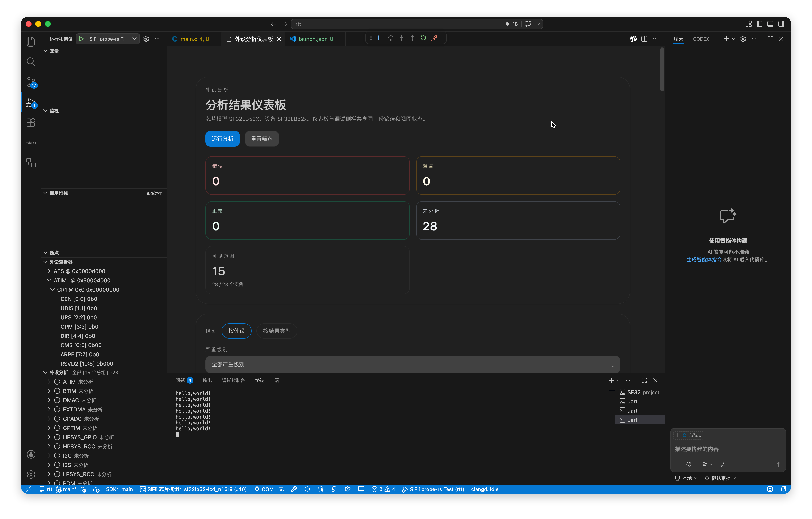Open Source Control with 17 badge
Image resolution: width=812 pixels, height=519 pixels.
pyautogui.click(x=31, y=82)
